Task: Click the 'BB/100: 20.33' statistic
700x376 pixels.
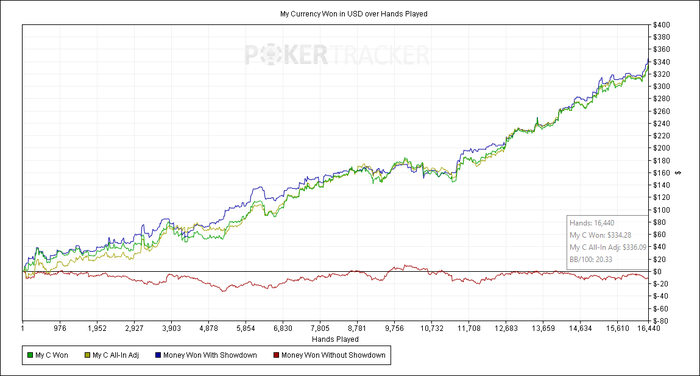Action: tap(591, 259)
